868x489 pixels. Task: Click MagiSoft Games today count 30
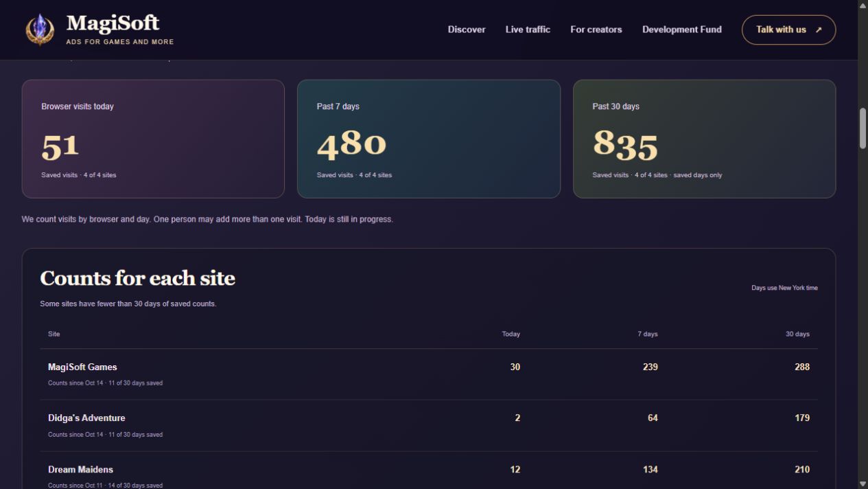[515, 367]
